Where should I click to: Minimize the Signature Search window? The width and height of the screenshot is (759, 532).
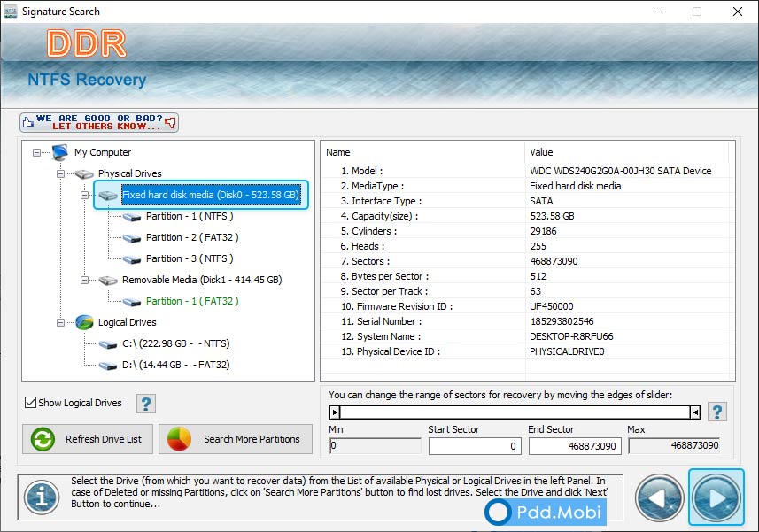[x=657, y=12]
